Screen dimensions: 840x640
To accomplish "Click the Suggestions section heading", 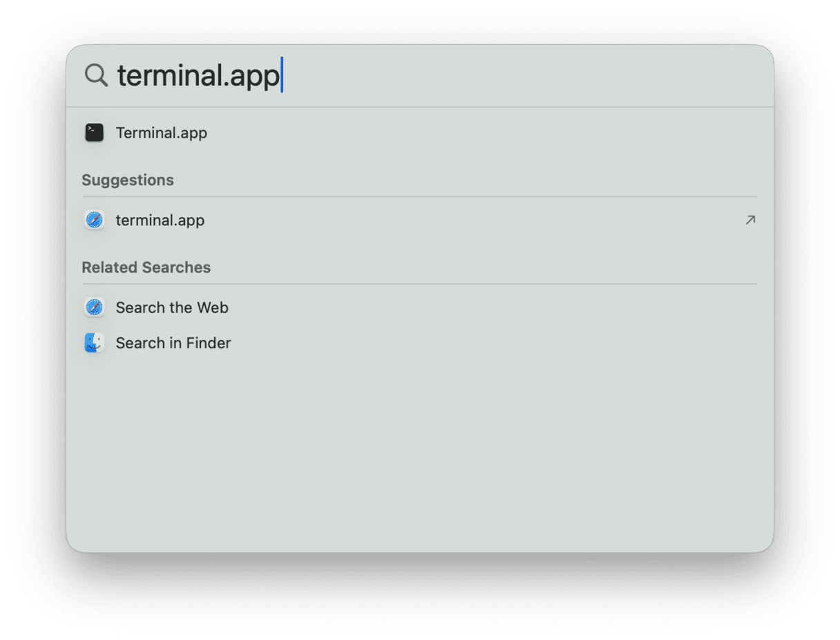I will (128, 180).
